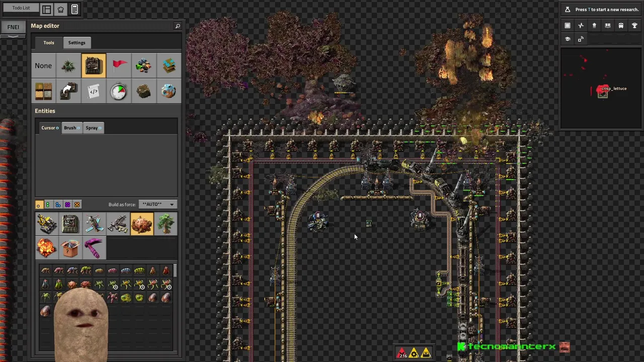Screen dimensions: 644x362
Task: Click the table layout icon beside Todo List
Action: pos(46,9)
